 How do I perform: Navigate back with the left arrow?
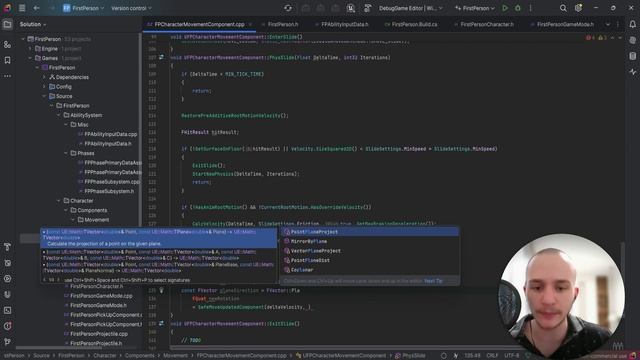[36, 8]
